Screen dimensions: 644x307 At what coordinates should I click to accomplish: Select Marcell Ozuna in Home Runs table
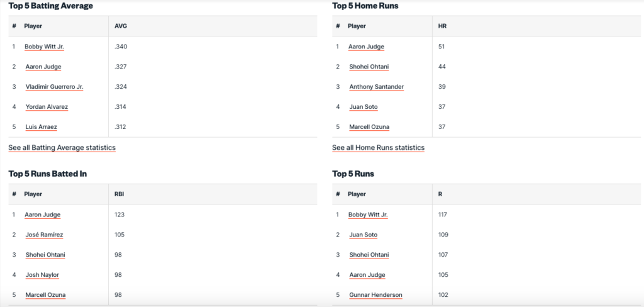coord(369,127)
